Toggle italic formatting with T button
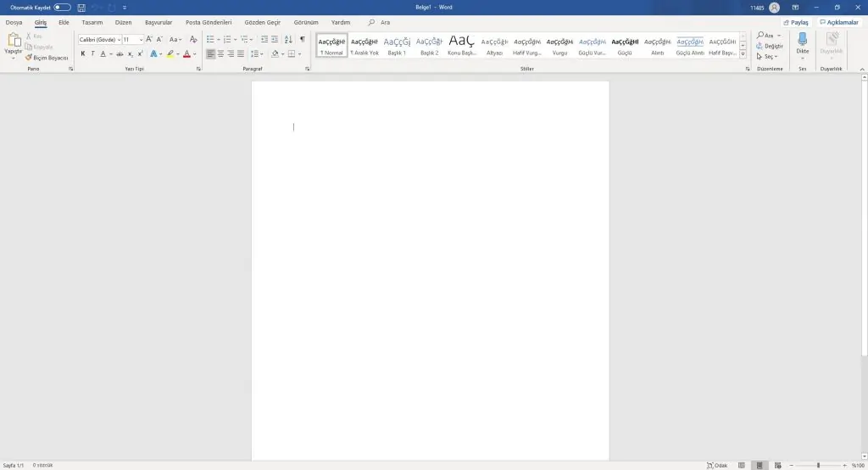Viewport: 868px width, 470px height. point(92,53)
